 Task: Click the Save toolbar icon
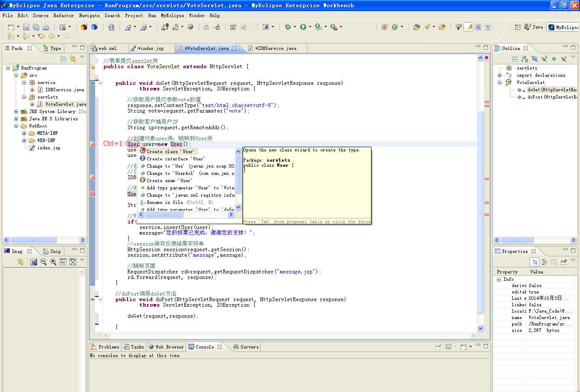click(26, 27)
